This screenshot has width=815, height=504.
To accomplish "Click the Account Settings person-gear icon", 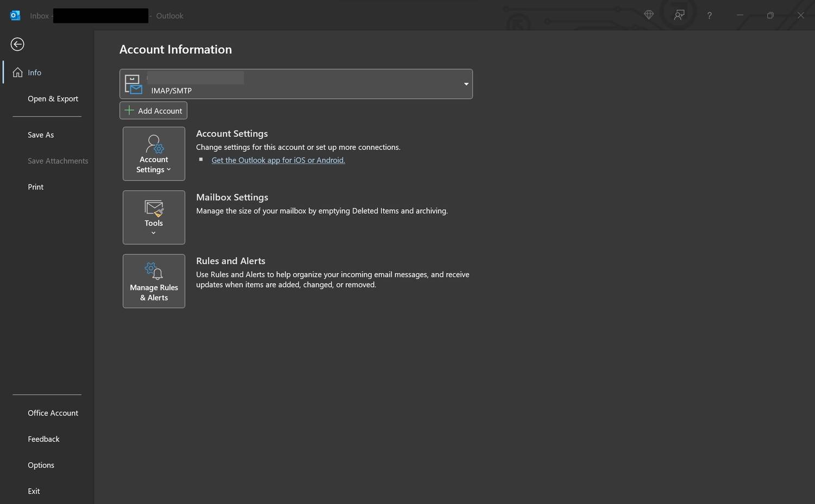I will tap(154, 144).
